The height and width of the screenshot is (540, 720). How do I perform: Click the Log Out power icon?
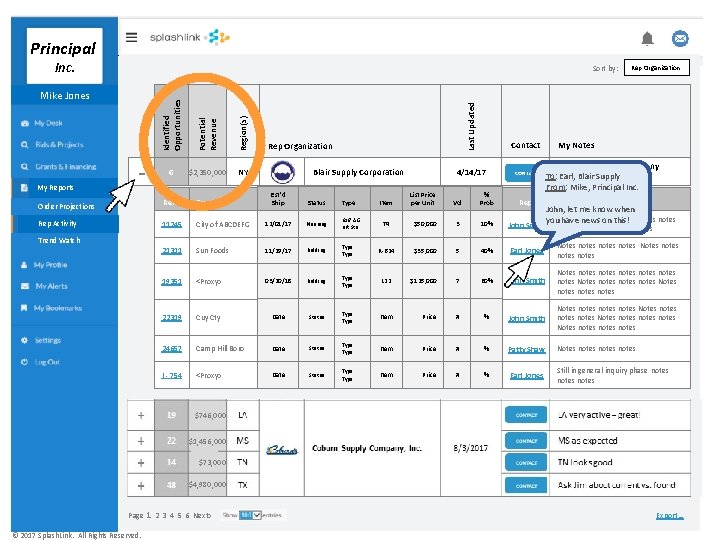pos(24,362)
